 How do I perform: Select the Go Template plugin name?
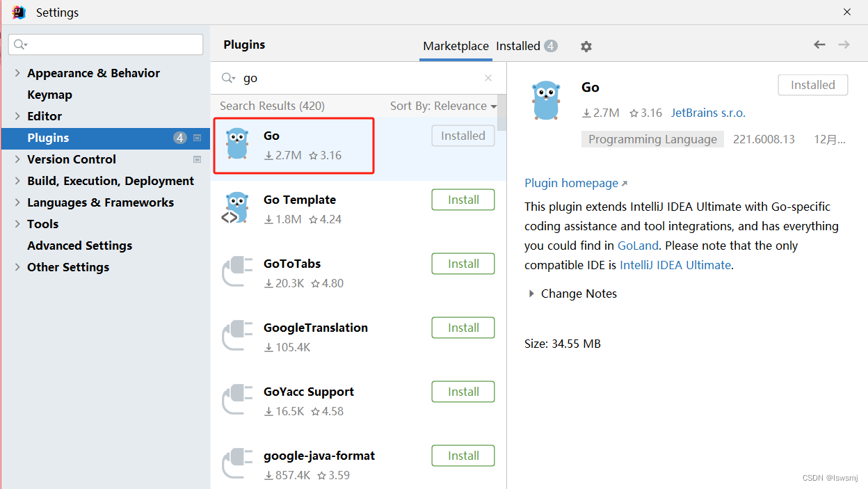tap(300, 200)
